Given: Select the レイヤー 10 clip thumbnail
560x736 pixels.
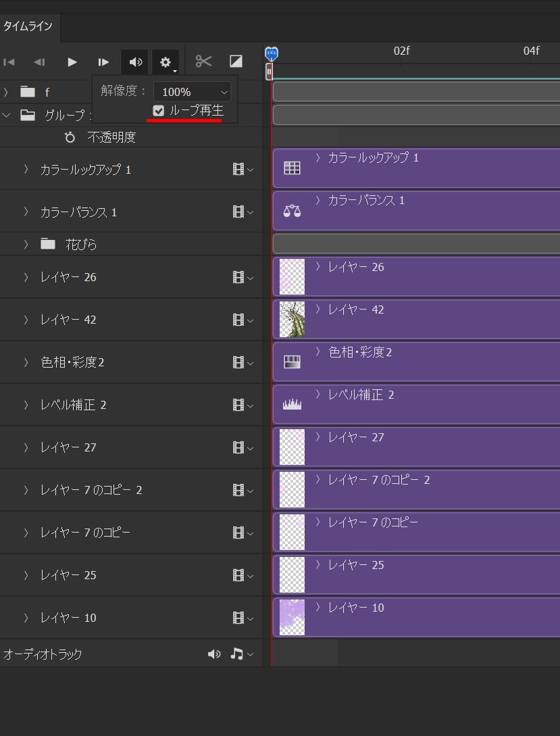Looking at the screenshot, I should [292, 617].
